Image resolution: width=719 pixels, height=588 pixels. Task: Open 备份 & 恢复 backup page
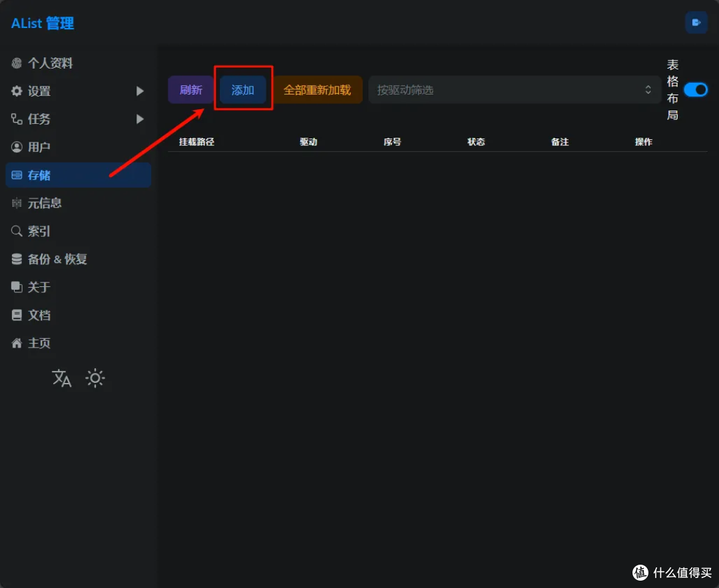79,259
